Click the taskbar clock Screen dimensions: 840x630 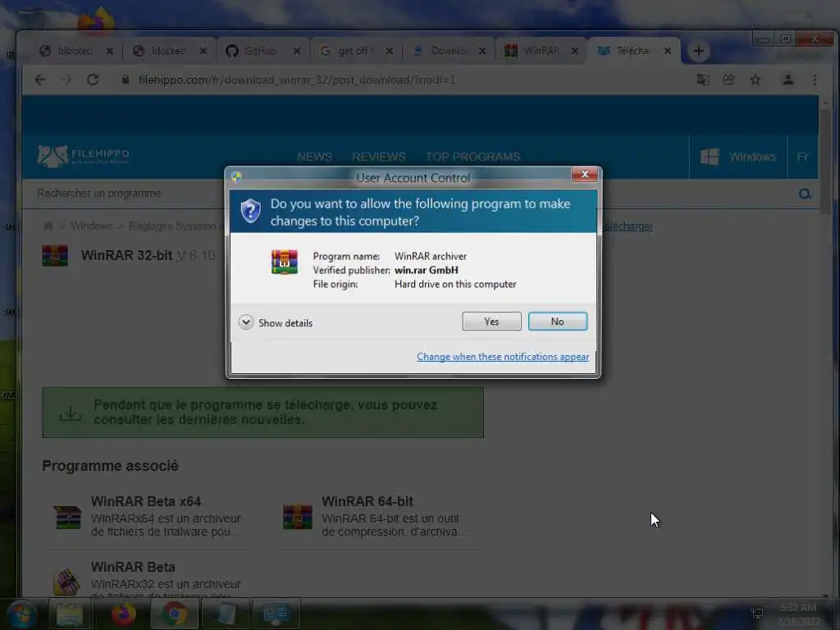797,614
